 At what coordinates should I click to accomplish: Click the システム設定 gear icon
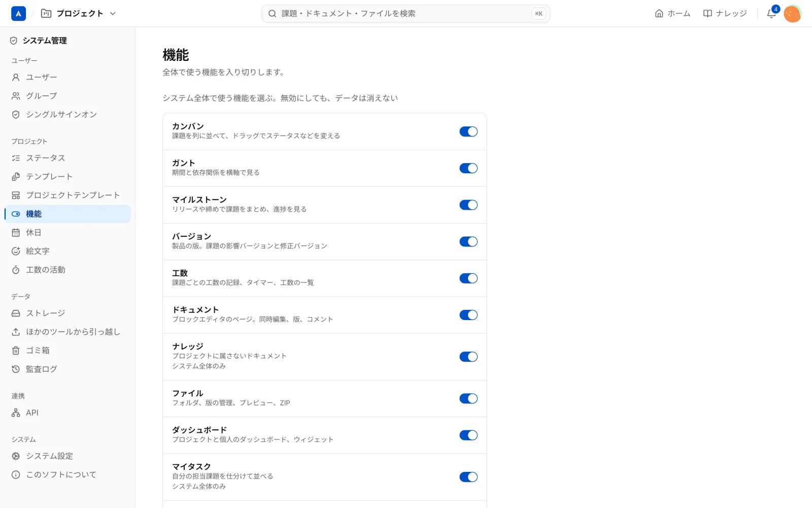16,456
